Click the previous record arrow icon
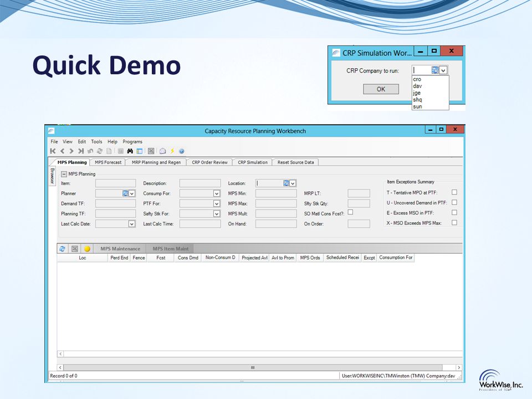The width and height of the screenshot is (532, 399). coord(63,151)
